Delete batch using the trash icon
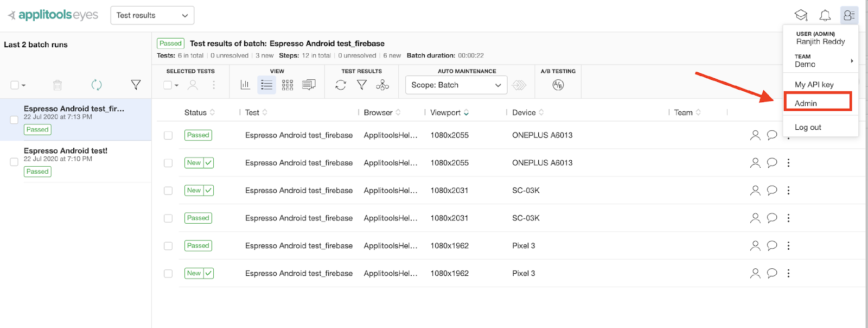This screenshot has width=868, height=328. (58, 85)
